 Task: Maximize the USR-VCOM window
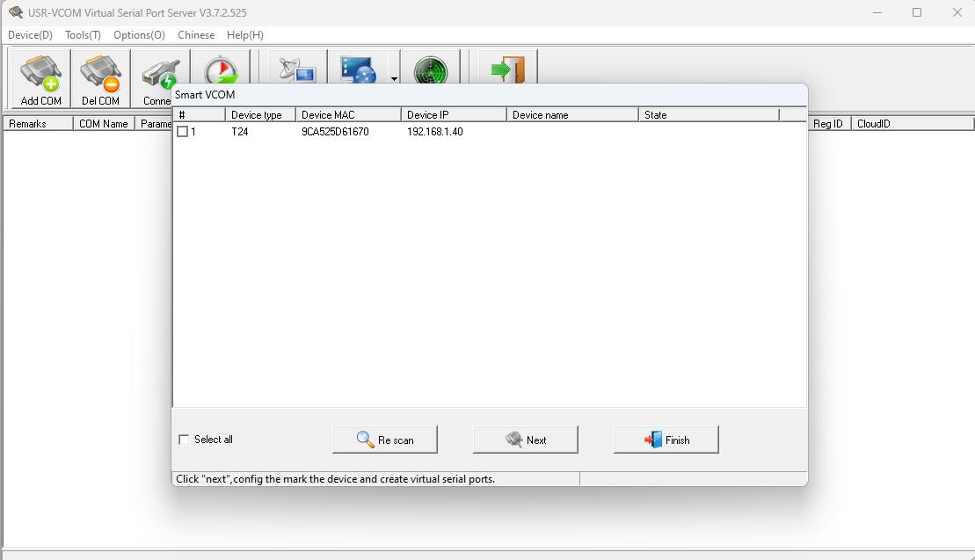[917, 12]
